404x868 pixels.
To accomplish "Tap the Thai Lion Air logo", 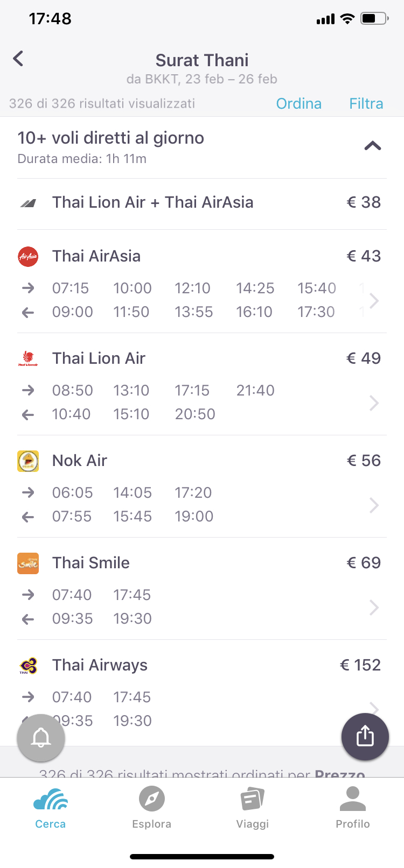I will [x=28, y=359].
